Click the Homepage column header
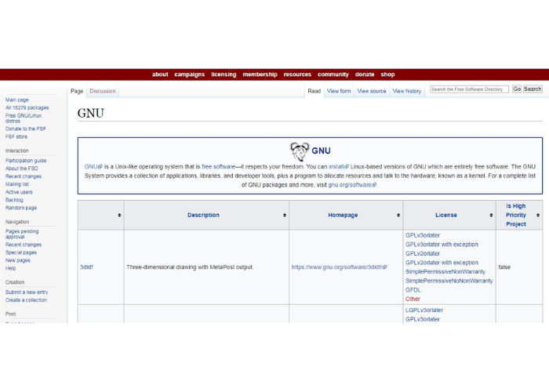The image size is (549, 392). pos(343,216)
